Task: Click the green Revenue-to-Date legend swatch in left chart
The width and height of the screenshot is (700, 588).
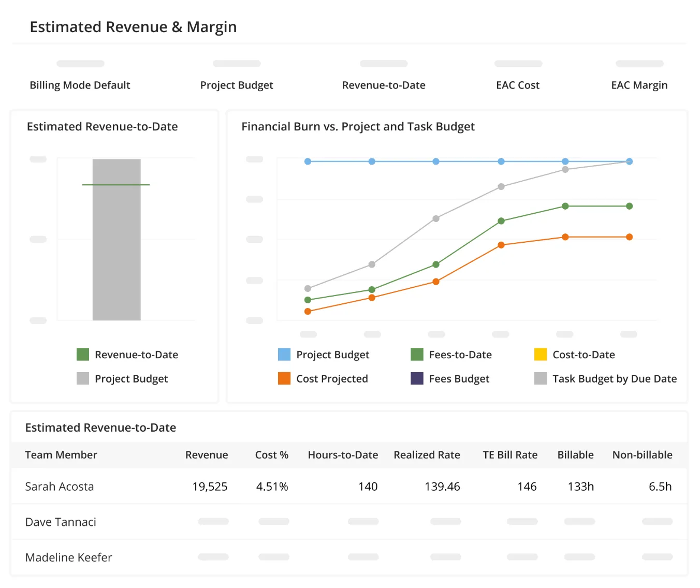Action: tap(83, 355)
